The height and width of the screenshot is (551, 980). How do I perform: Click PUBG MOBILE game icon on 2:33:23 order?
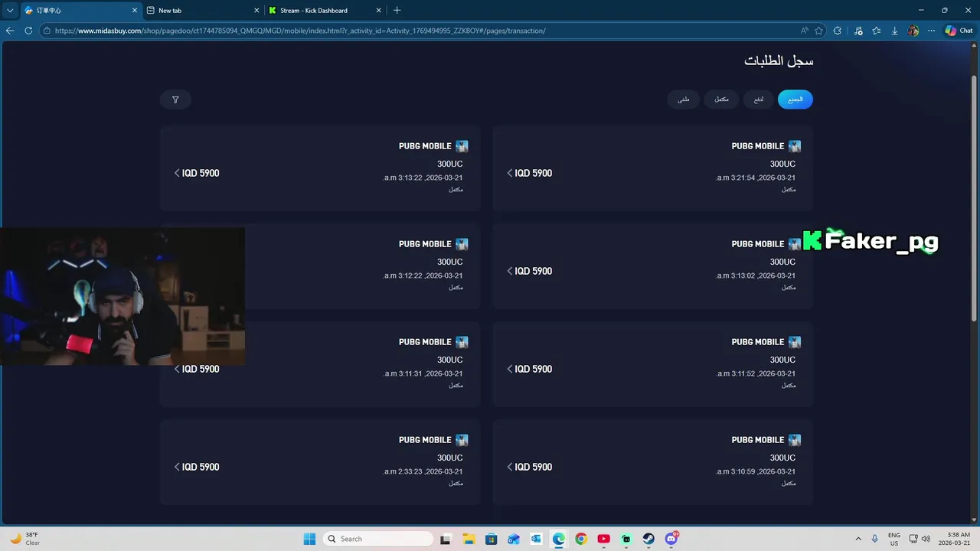(x=462, y=440)
